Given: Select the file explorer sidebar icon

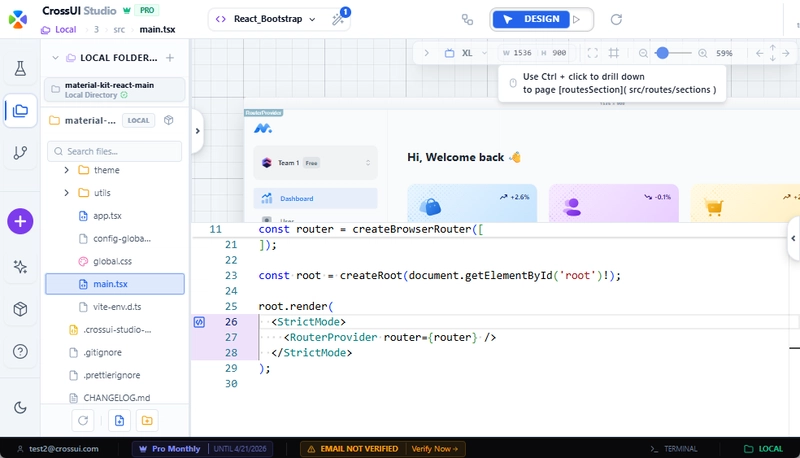Looking at the screenshot, I should 20,111.
